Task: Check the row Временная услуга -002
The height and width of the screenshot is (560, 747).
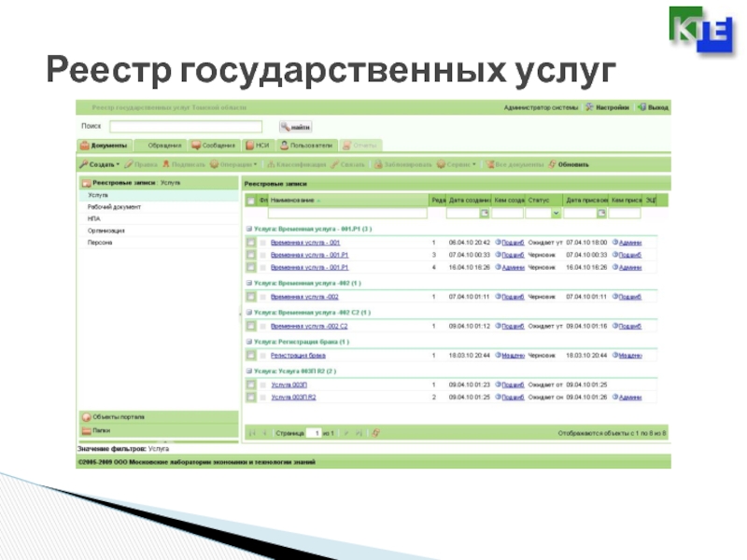Action: [x=251, y=297]
